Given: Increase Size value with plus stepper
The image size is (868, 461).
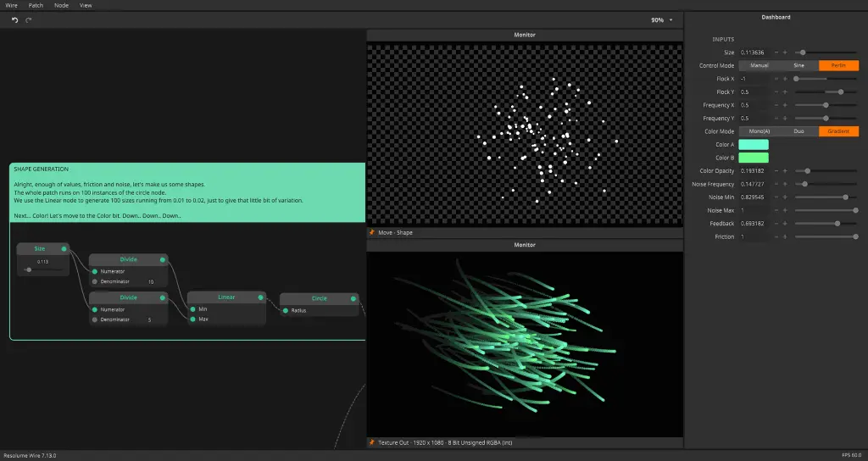Looking at the screenshot, I should (x=785, y=53).
